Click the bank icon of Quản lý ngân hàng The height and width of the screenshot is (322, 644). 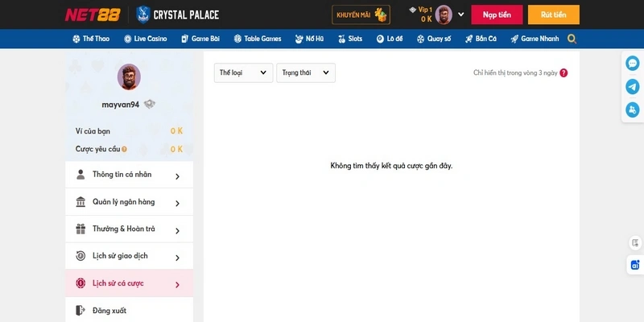click(80, 202)
